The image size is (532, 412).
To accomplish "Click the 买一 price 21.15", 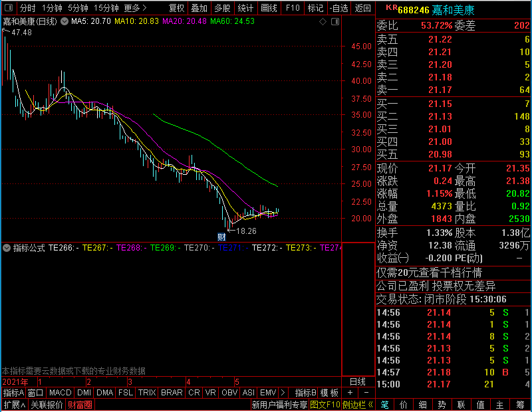I will point(440,104).
